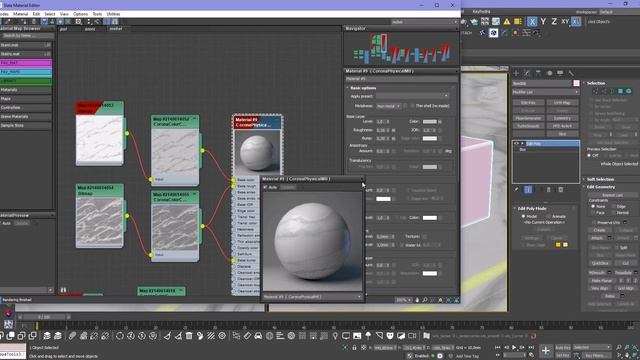Click the Base bump input socket of material node
640x360 pixels.
pos(233,260)
